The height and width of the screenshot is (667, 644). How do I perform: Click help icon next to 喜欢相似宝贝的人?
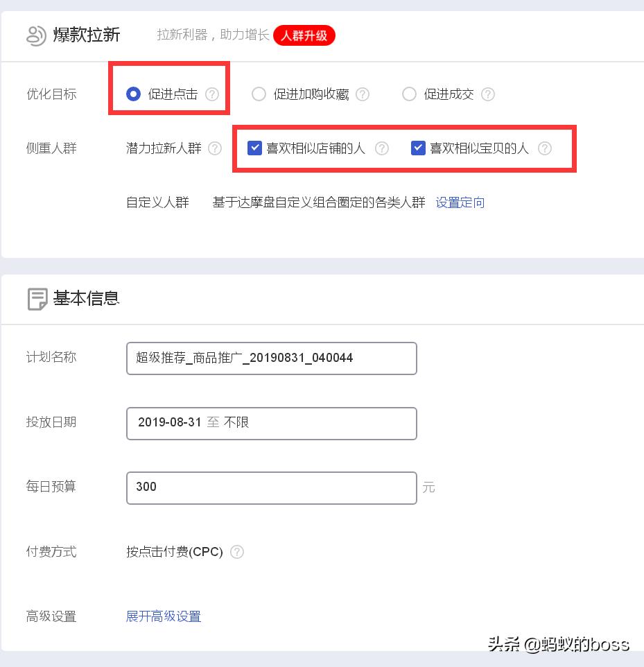(x=545, y=148)
